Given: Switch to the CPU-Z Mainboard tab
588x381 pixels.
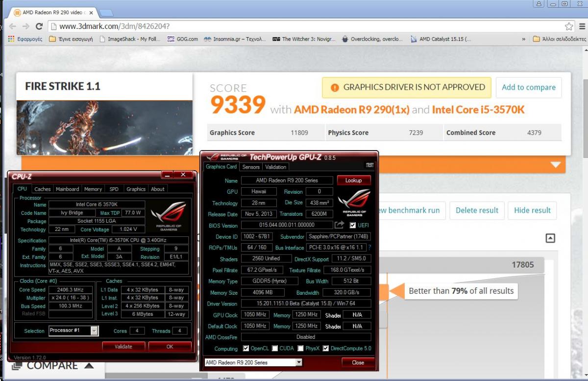Looking at the screenshot, I should point(67,189).
